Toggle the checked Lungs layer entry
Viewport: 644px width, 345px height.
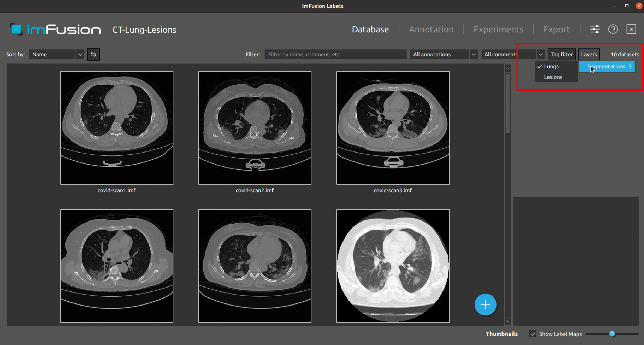(x=556, y=66)
